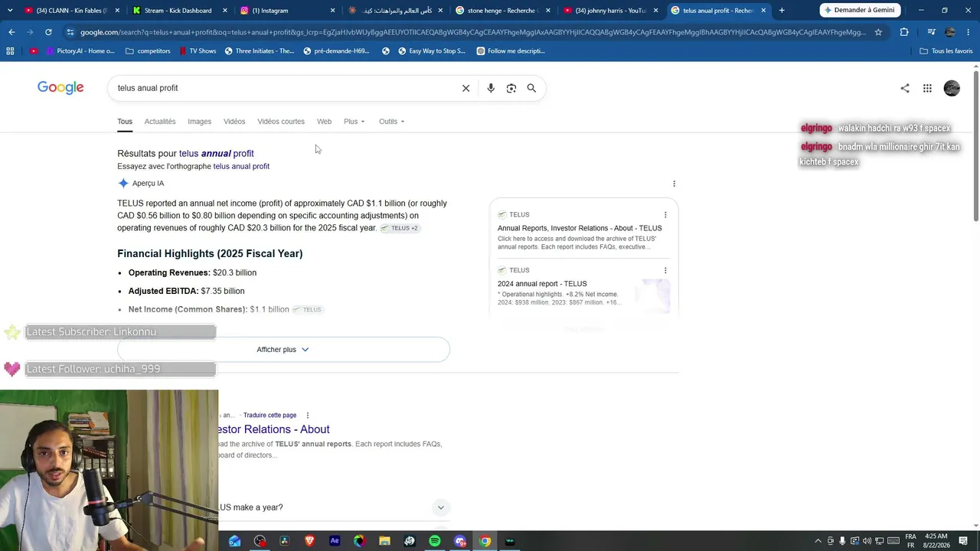Viewport: 980px width, 551px height.
Task: Open the 2024 annual report - TELUS link
Action: (542, 284)
